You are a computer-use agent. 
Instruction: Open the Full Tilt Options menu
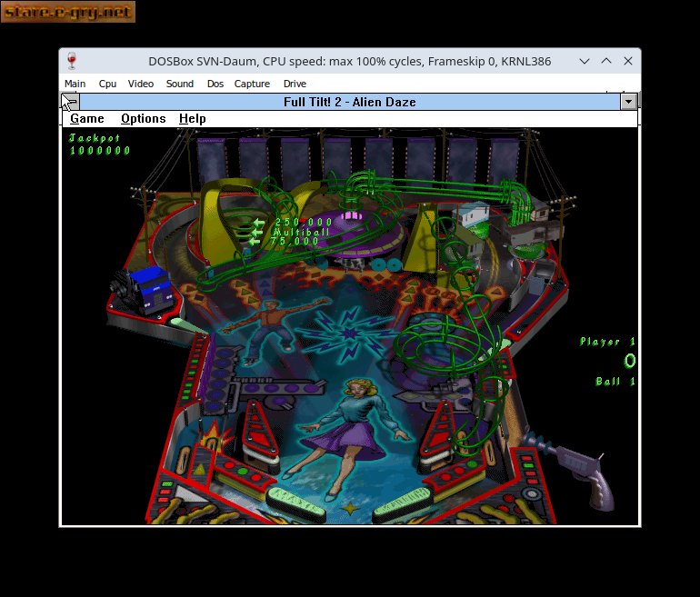coord(144,119)
